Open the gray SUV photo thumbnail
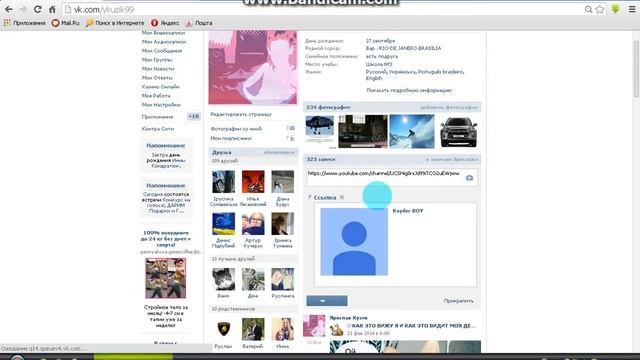The height and width of the screenshot is (360, 640). tap(459, 131)
